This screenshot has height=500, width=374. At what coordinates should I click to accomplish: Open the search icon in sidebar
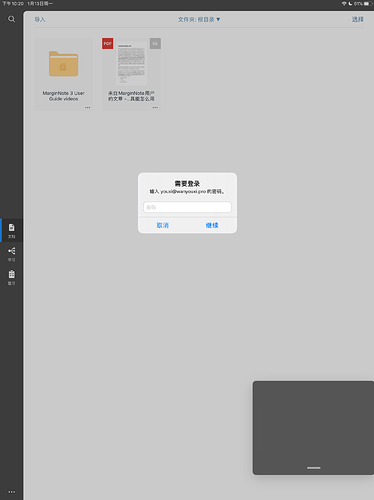click(x=11, y=19)
